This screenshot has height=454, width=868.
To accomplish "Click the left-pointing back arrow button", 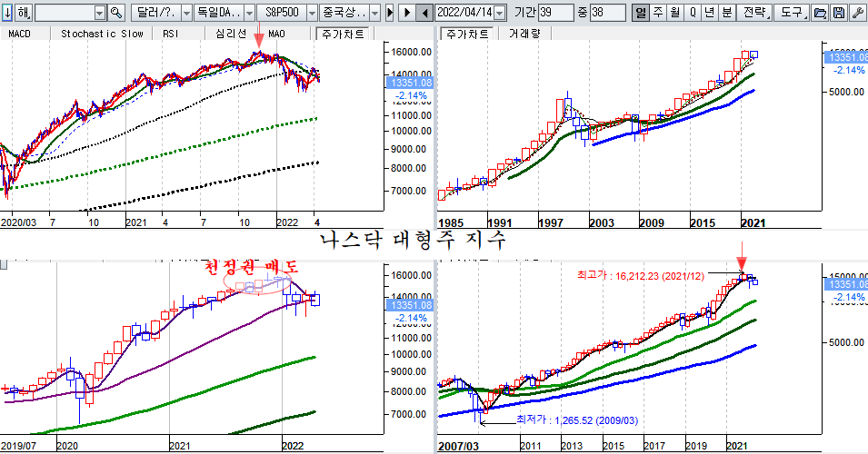I will point(423,14).
